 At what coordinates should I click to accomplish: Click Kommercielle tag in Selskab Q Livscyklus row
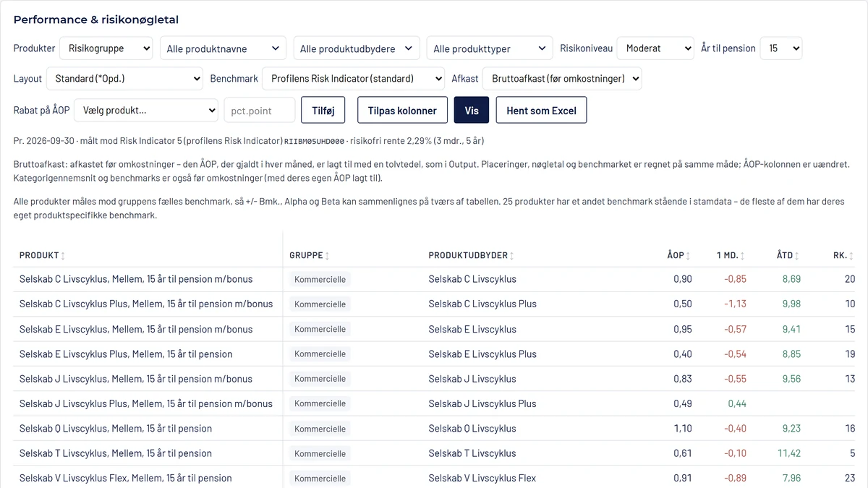click(320, 429)
